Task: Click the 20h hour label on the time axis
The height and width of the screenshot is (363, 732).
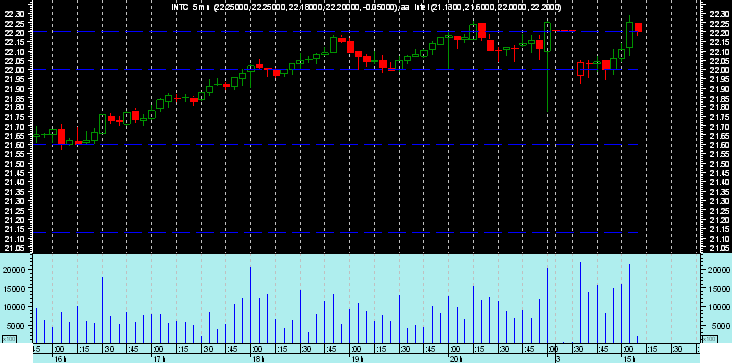Action: (x=456, y=359)
